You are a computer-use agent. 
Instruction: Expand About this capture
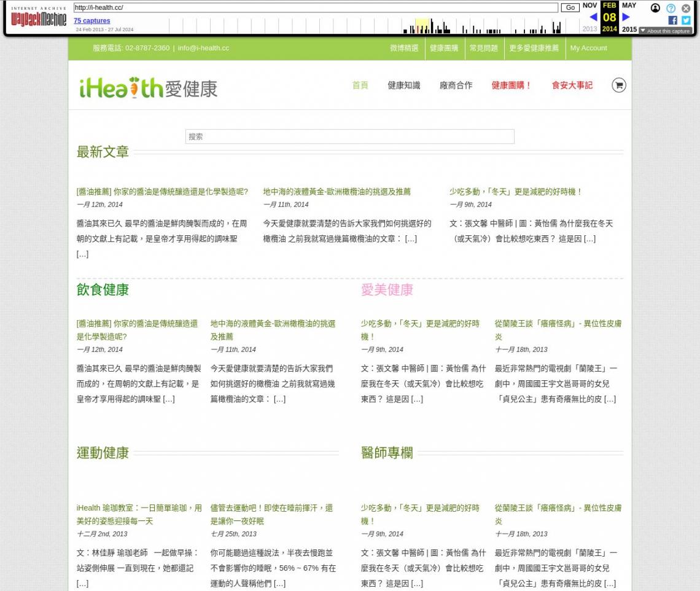click(665, 31)
